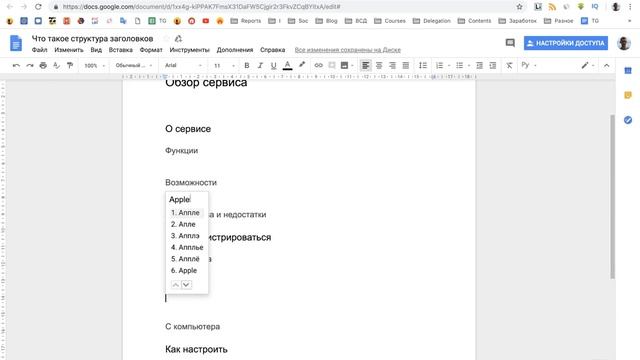Open the Arial font dropdown
The height and width of the screenshot is (360, 640).
pos(183,65)
